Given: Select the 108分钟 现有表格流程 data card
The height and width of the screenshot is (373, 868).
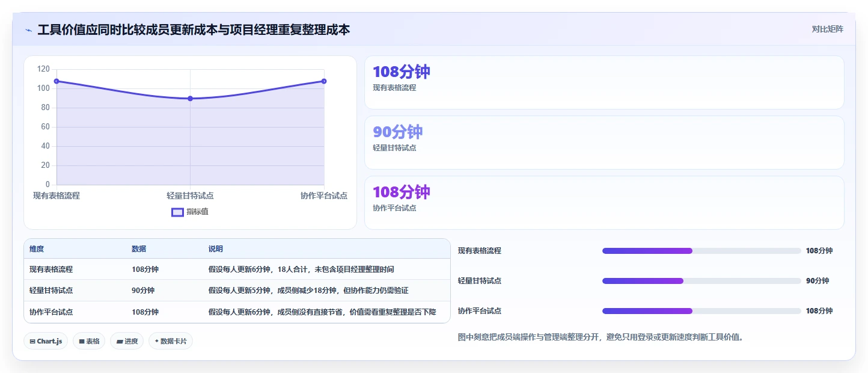Looking at the screenshot, I should tap(604, 82).
